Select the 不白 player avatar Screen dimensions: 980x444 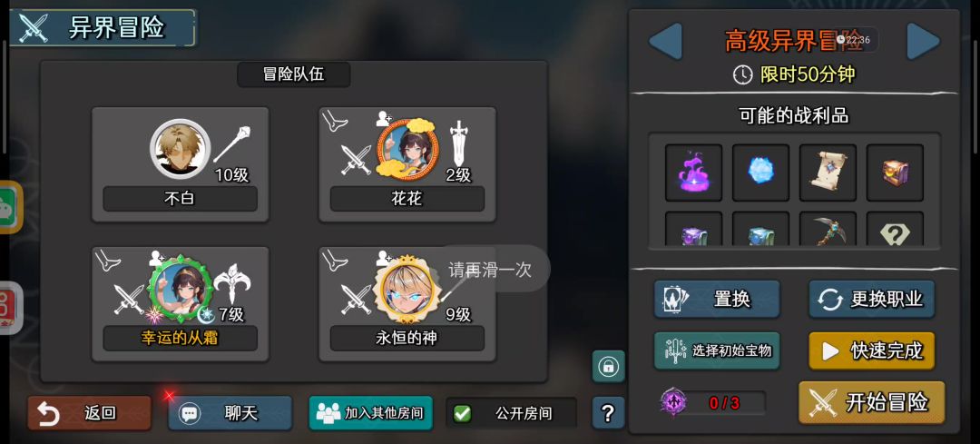[180, 150]
